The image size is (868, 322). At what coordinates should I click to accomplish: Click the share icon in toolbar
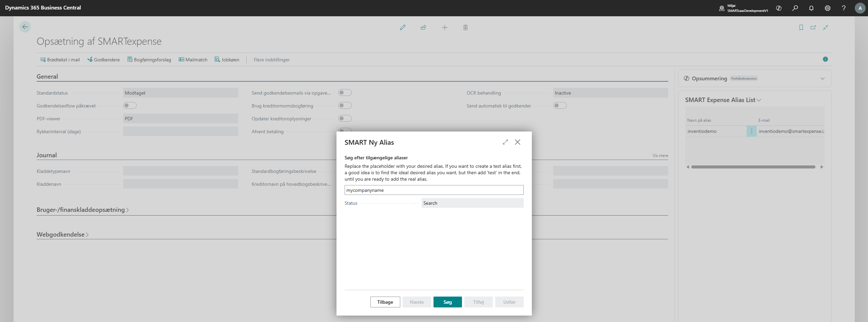423,27
